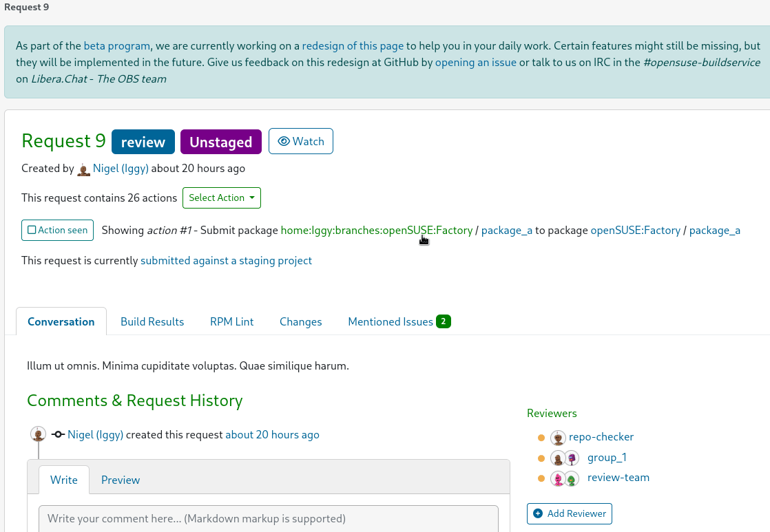Mark the action as seen

pyautogui.click(x=57, y=230)
